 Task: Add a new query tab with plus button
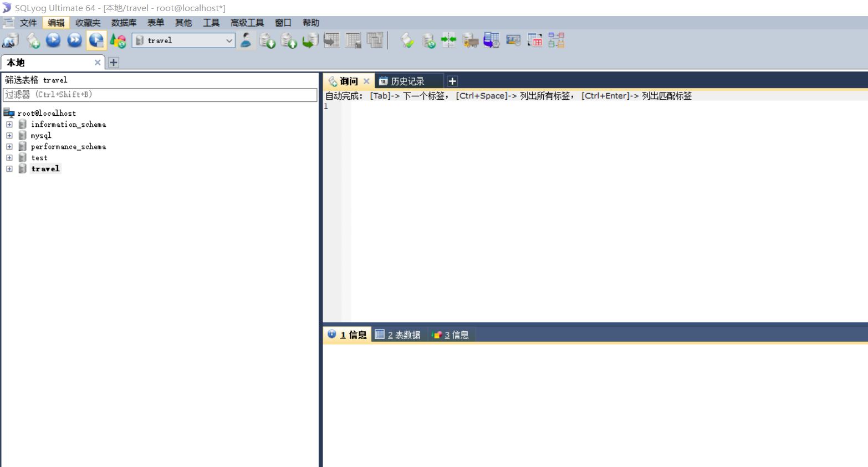tap(452, 81)
